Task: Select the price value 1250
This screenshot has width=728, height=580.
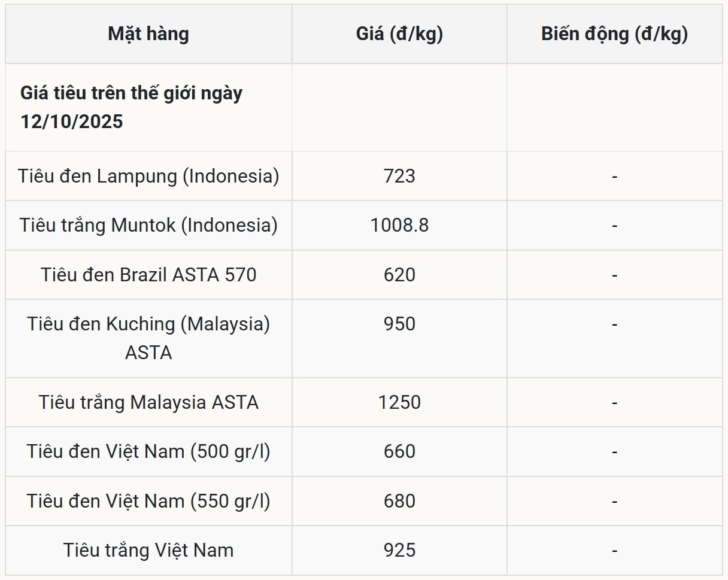Action: pos(399,402)
